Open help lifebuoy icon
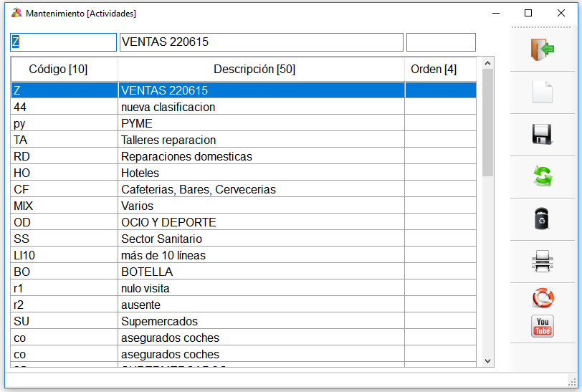Screen dimensions: 582x392 click(543, 297)
